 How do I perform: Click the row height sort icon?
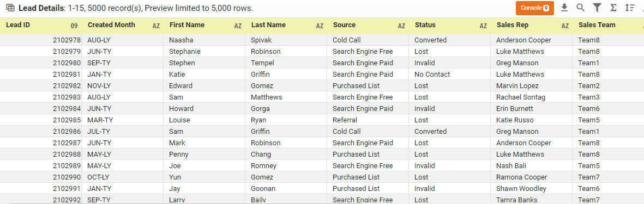[x=630, y=8]
